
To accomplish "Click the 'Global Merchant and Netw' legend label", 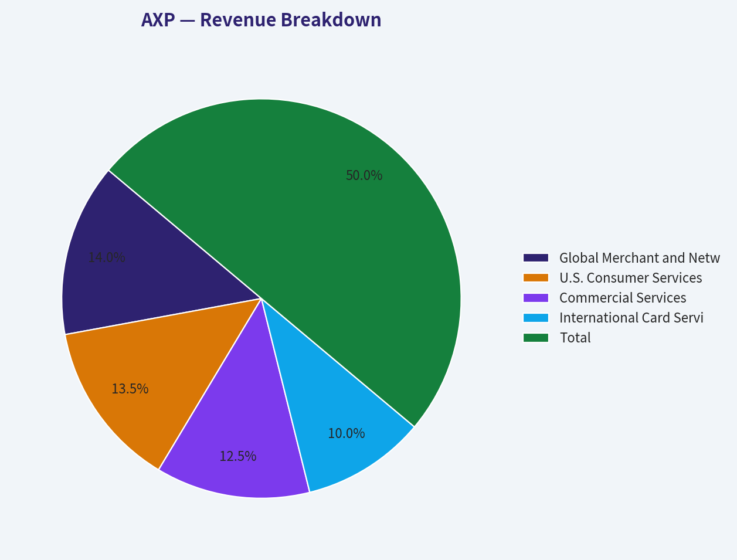I will click(x=640, y=257).
